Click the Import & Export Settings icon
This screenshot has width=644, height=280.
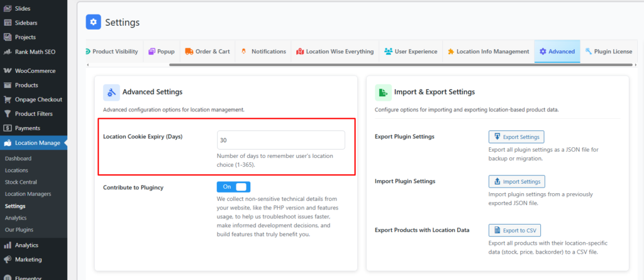tap(383, 92)
